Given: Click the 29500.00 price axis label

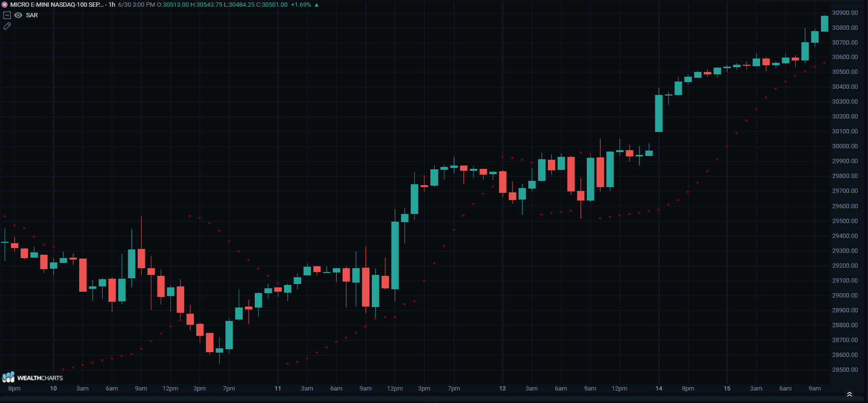Looking at the screenshot, I should pyautogui.click(x=845, y=221).
